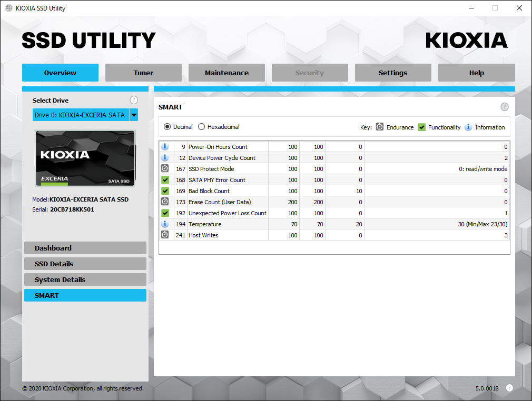
Task: Click information icon for Power-On Hours Count
Action: (165, 146)
